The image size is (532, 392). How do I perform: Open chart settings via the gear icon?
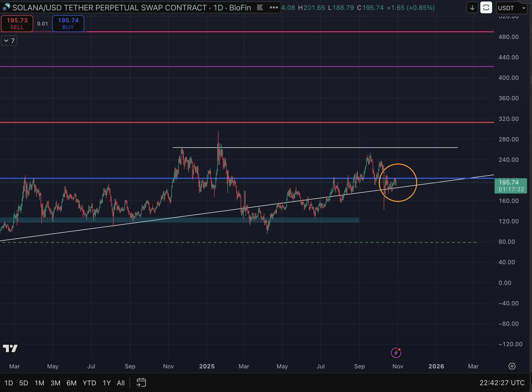pyautogui.click(x=512, y=366)
